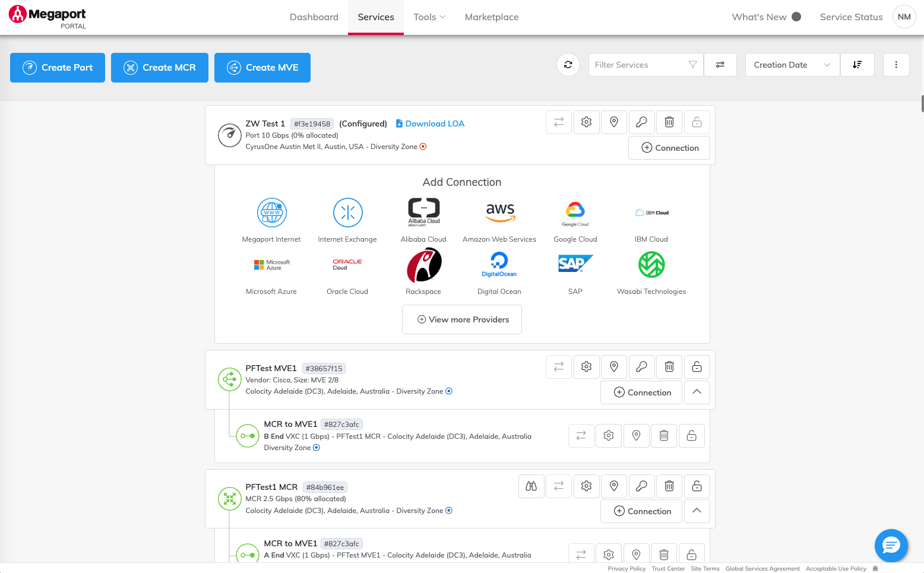Select the Internet Exchange provider icon
This screenshot has width=924, height=573.
[x=347, y=213]
